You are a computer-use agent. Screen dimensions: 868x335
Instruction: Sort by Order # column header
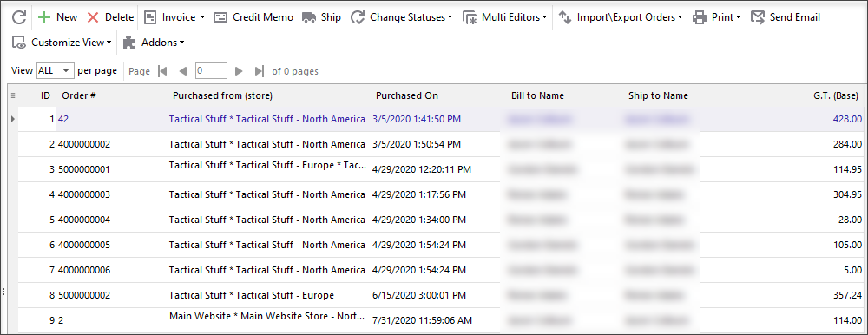pos(79,95)
